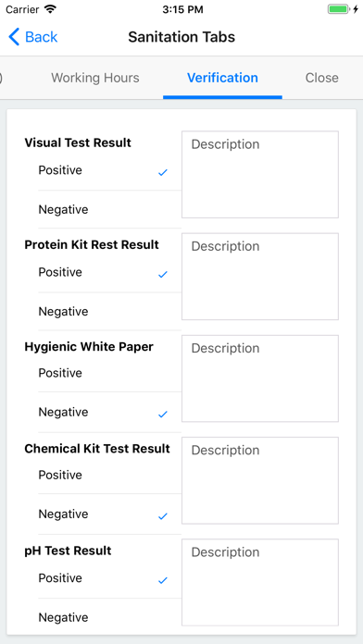Select Negative under Protein Kit Rest Result
This screenshot has height=644, width=363.
[110, 311]
